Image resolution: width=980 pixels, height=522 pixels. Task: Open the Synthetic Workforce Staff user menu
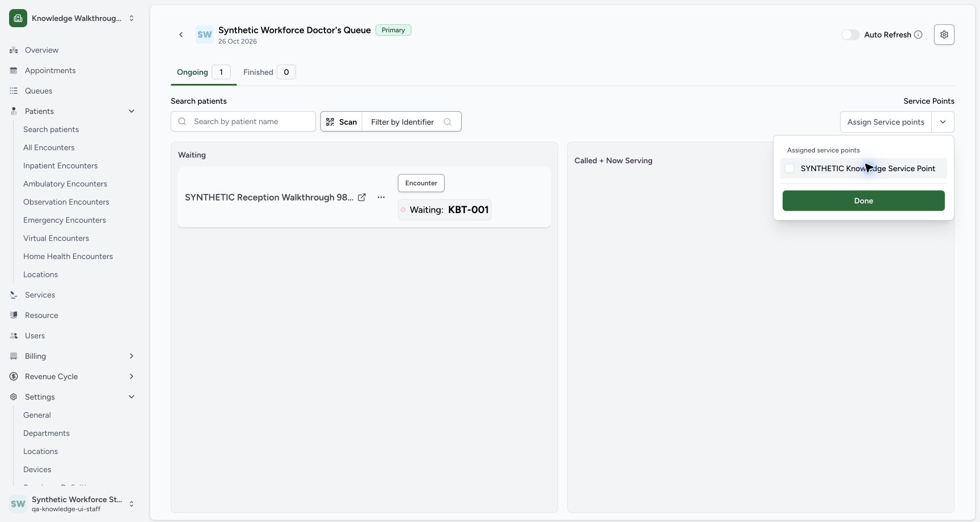(x=73, y=503)
